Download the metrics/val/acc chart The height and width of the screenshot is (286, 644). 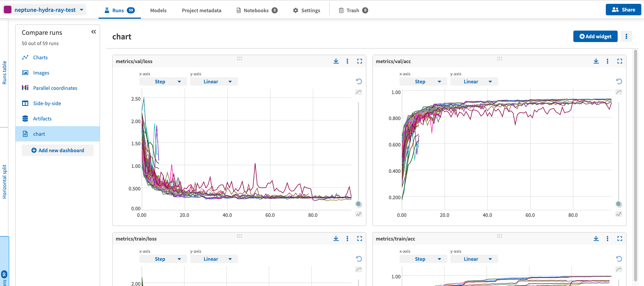[x=596, y=61]
